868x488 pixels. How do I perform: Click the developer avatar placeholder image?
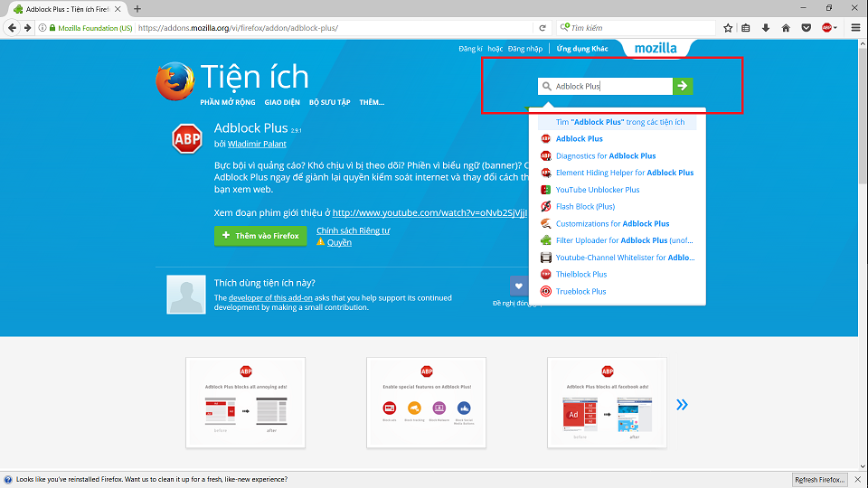click(x=186, y=295)
